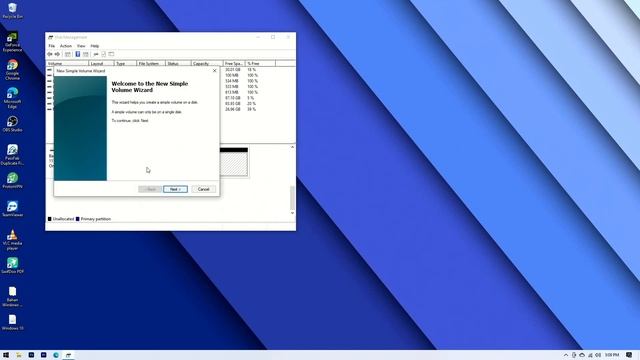Open File Explorer from the taskbar

click(19, 355)
